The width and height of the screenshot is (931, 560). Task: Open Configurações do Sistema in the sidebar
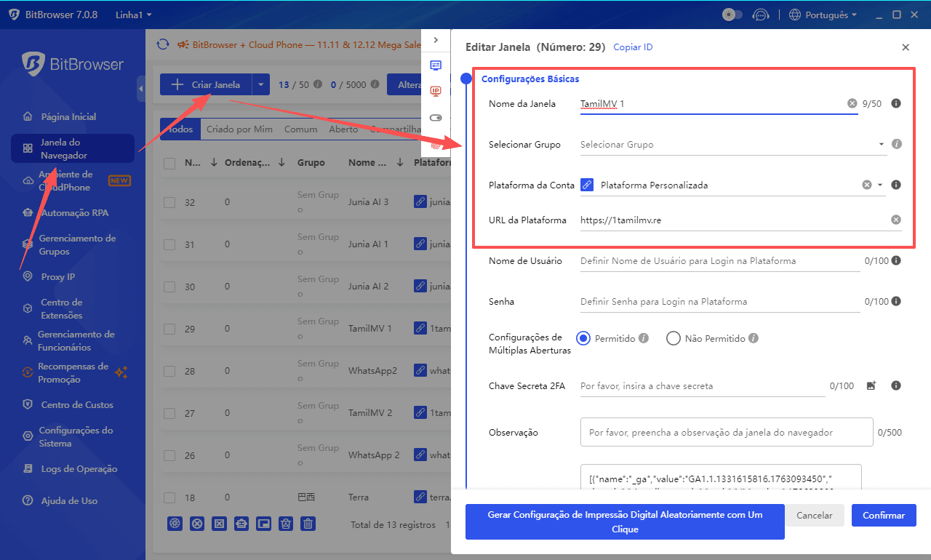[x=76, y=437]
